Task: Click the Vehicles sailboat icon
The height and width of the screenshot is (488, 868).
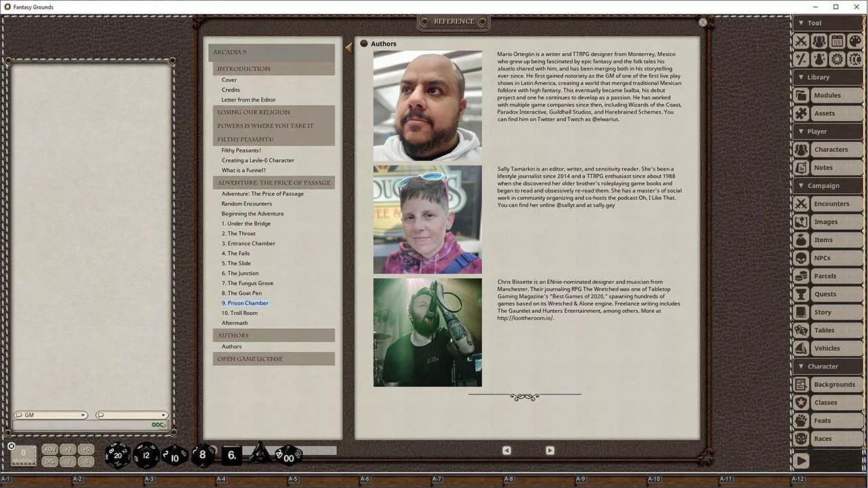Action: click(802, 348)
